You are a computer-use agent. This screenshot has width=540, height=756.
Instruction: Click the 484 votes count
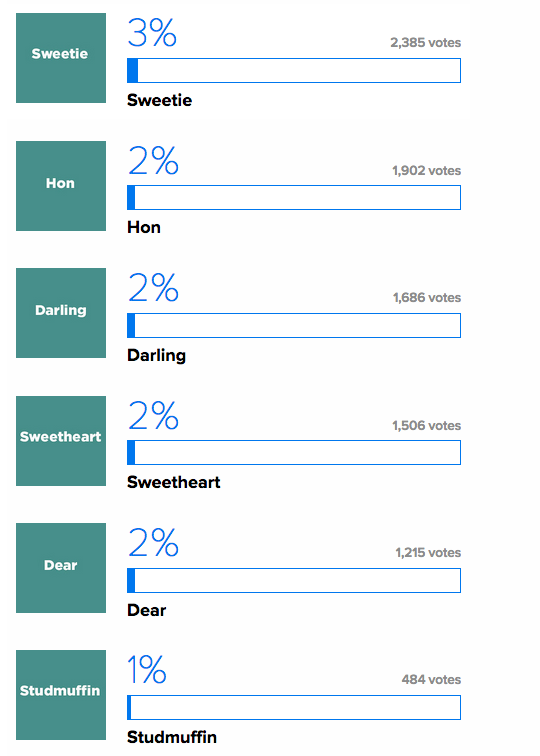coord(432,680)
